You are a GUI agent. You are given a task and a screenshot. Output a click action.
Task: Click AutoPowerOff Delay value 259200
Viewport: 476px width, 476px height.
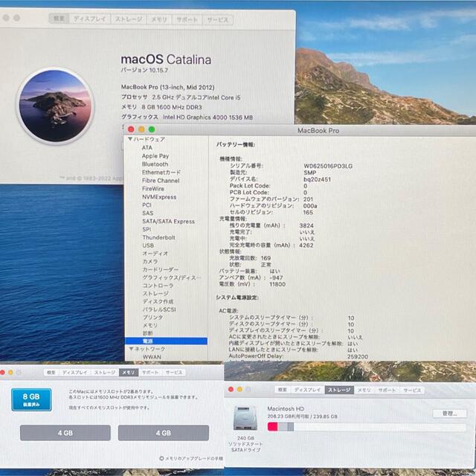tap(358, 357)
